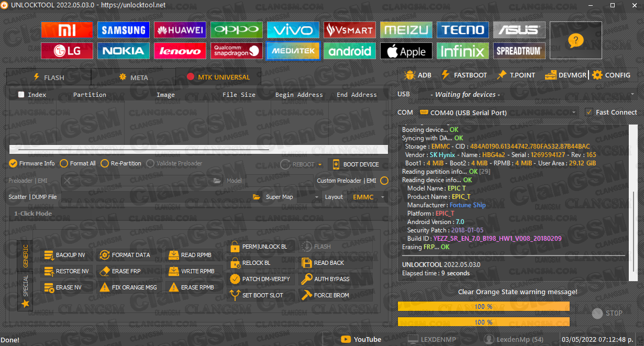Select the Lenovo brand logo
Screen dimensions: 644x346
(x=180, y=51)
